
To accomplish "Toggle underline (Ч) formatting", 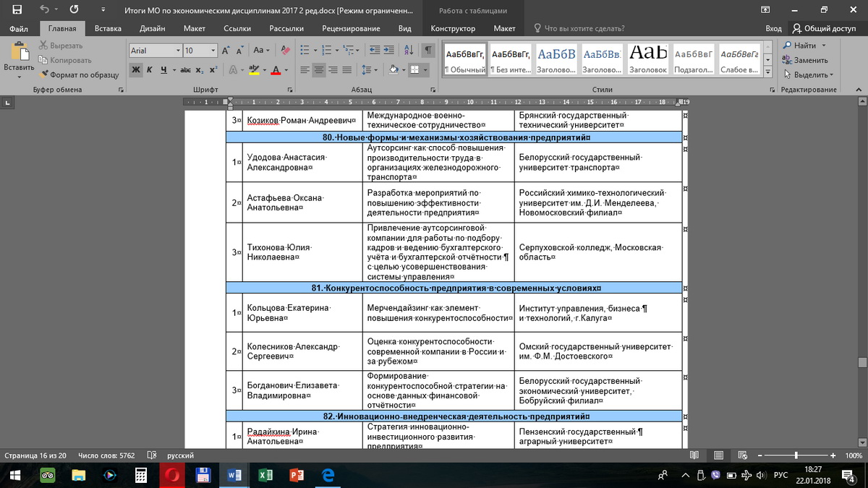I will pos(164,70).
